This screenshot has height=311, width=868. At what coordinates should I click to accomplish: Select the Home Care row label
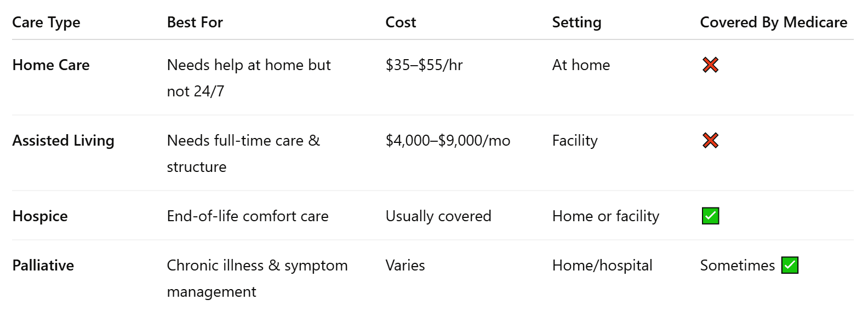pos(51,65)
